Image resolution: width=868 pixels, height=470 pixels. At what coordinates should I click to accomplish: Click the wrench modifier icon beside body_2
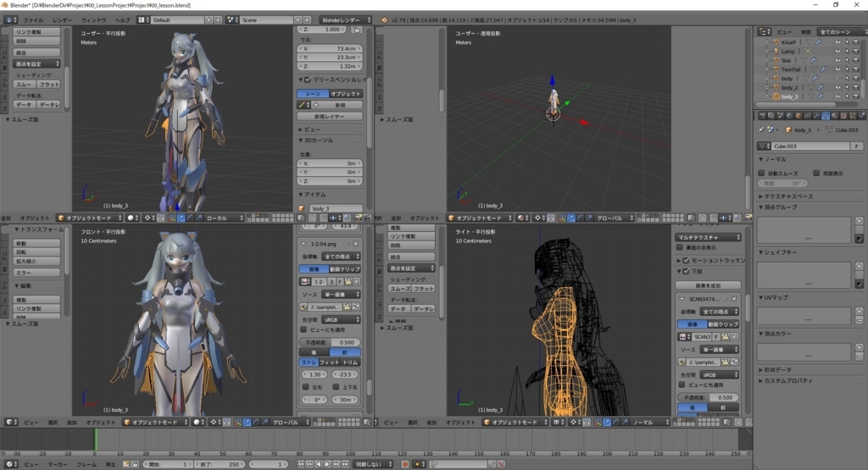point(821,87)
